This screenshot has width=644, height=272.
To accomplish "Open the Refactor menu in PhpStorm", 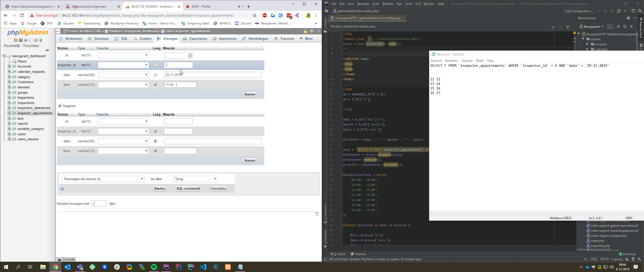I will [x=388, y=4].
